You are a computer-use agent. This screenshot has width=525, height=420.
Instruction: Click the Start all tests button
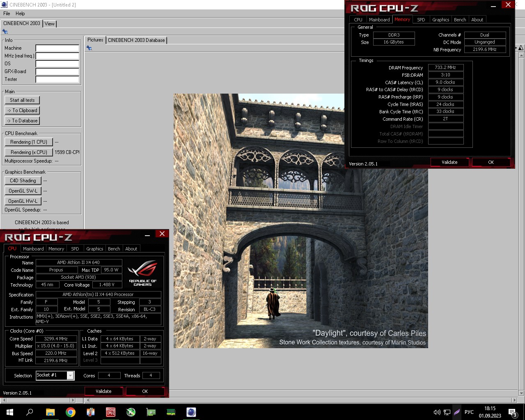click(x=22, y=100)
